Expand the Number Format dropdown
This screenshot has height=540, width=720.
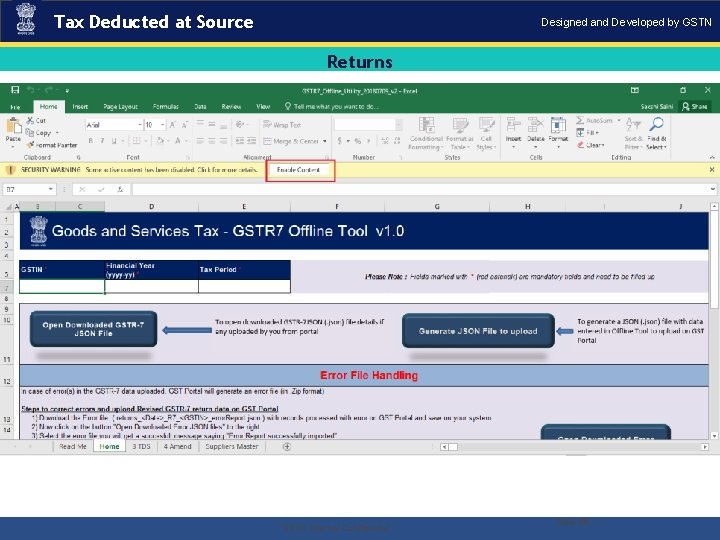(399, 125)
